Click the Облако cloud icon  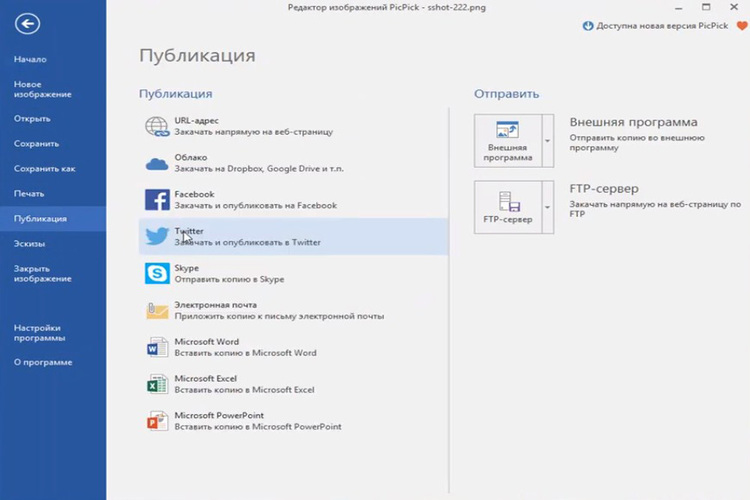click(x=157, y=164)
